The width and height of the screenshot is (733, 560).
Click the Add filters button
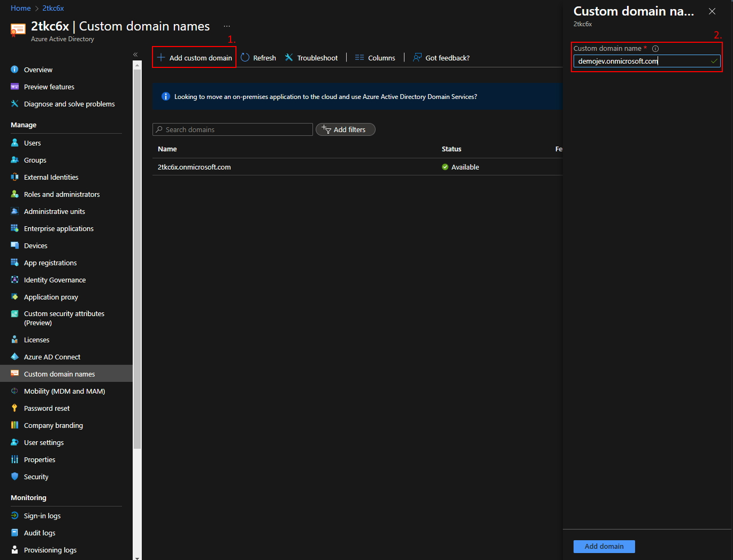point(346,129)
